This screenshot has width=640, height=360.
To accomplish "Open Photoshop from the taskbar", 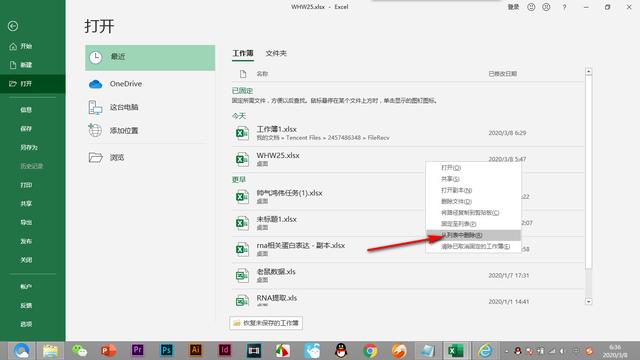I will [167, 350].
